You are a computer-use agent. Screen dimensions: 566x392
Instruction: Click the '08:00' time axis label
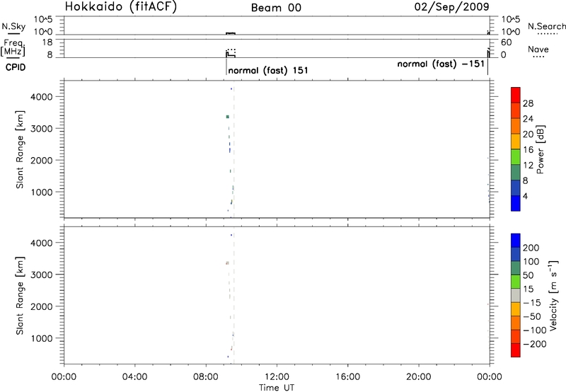pyautogui.click(x=206, y=377)
